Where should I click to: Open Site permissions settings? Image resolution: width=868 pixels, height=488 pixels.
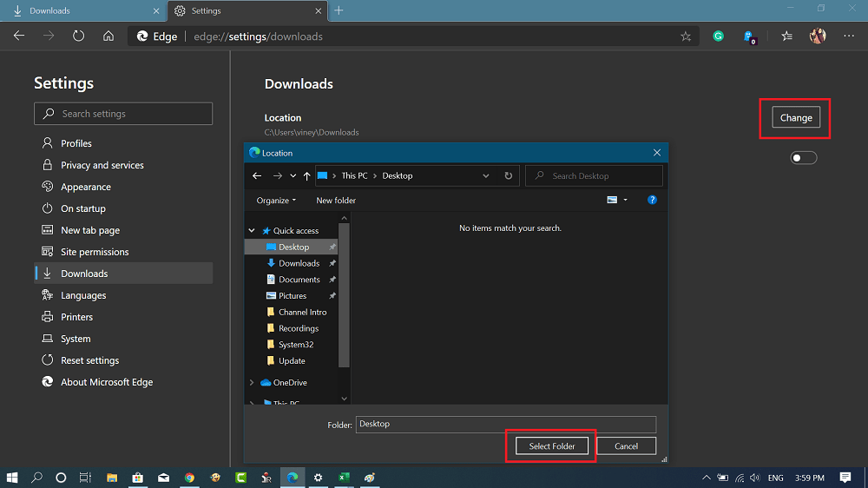(x=123, y=252)
